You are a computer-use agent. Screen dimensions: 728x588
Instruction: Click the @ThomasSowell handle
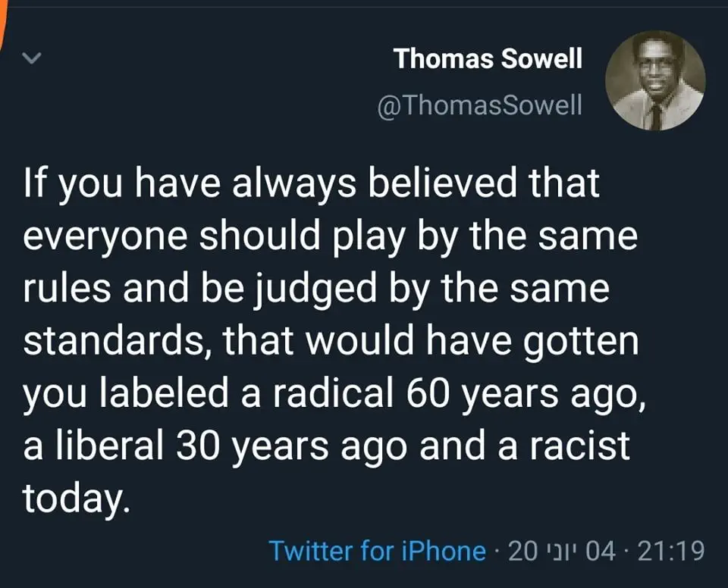(479, 105)
